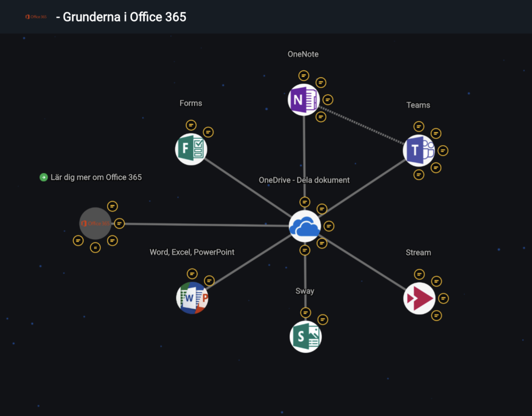The height and width of the screenshot is (416, 532).
Task: Click the green arrow icon beside Lär dig mer
Action: [44, 177]
